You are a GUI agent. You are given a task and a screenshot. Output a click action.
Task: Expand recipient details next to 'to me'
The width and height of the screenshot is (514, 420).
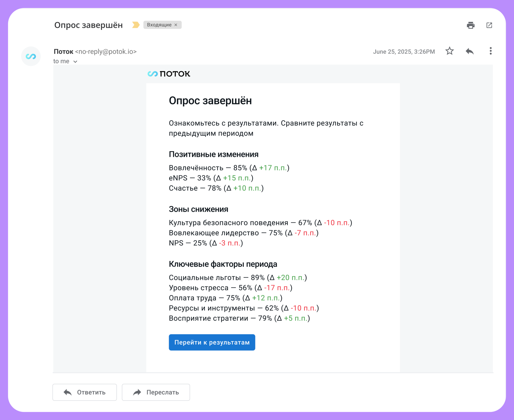click(75, 62)
